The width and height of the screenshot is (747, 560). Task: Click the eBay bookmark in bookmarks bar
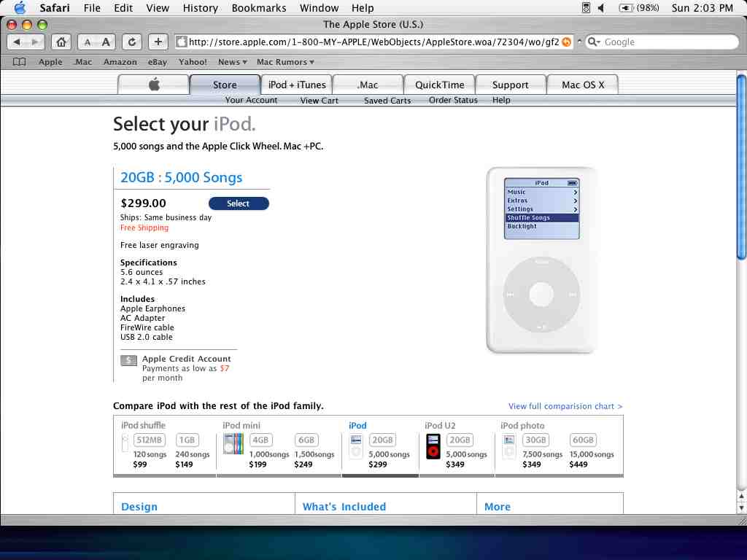(x=158, y=62)
